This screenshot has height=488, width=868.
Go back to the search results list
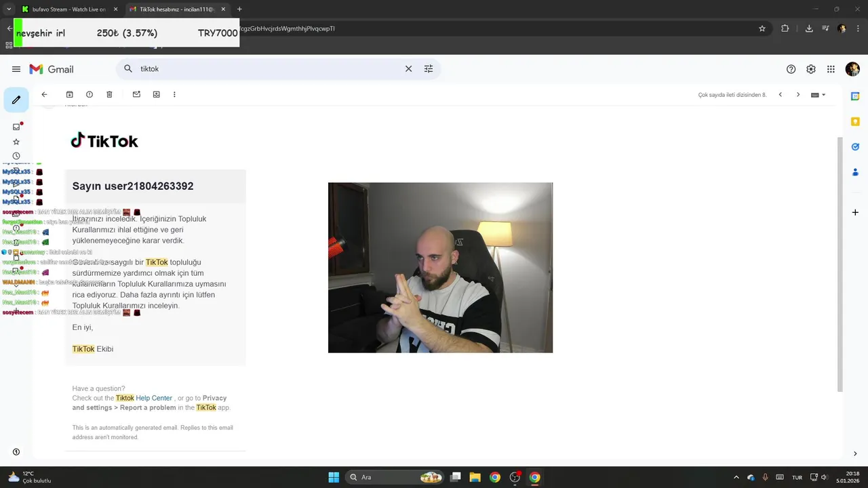(44, 94)
